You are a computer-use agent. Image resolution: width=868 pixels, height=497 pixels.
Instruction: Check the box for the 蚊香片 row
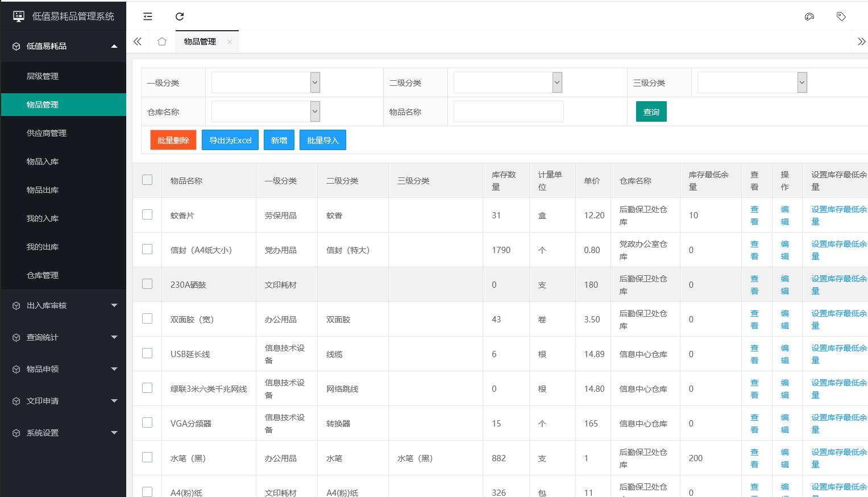pos(147,214)
